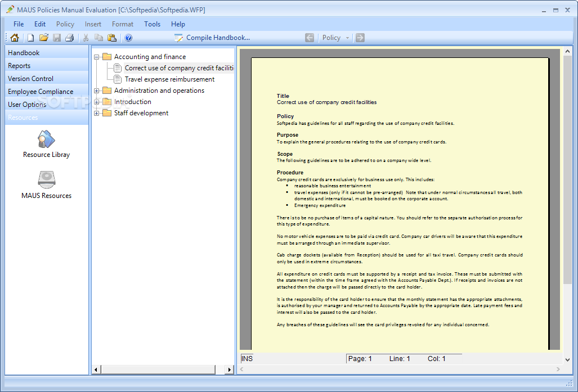Collapse the Accounting and finance node
This screenshot has width=578, height=392.
coord(97,57)
